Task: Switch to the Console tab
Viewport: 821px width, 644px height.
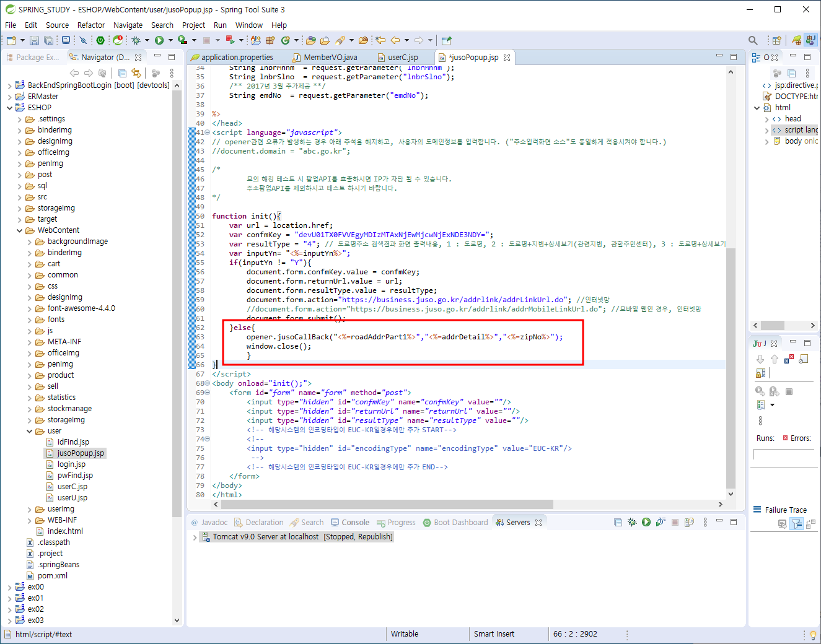Action: tap(350, 523)
